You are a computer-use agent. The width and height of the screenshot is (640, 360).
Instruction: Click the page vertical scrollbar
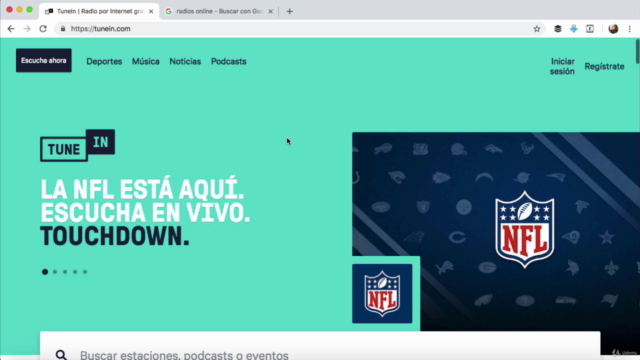click(638, 51)
